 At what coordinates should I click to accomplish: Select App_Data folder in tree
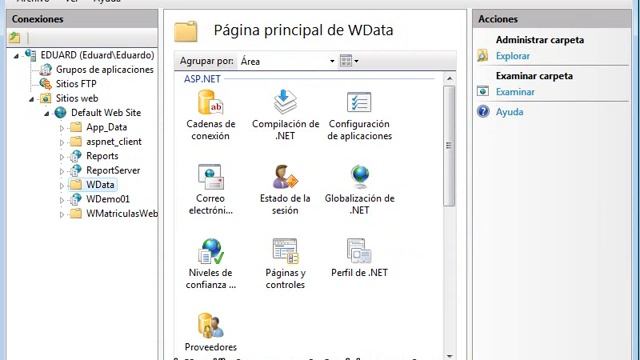coord(107,127)
